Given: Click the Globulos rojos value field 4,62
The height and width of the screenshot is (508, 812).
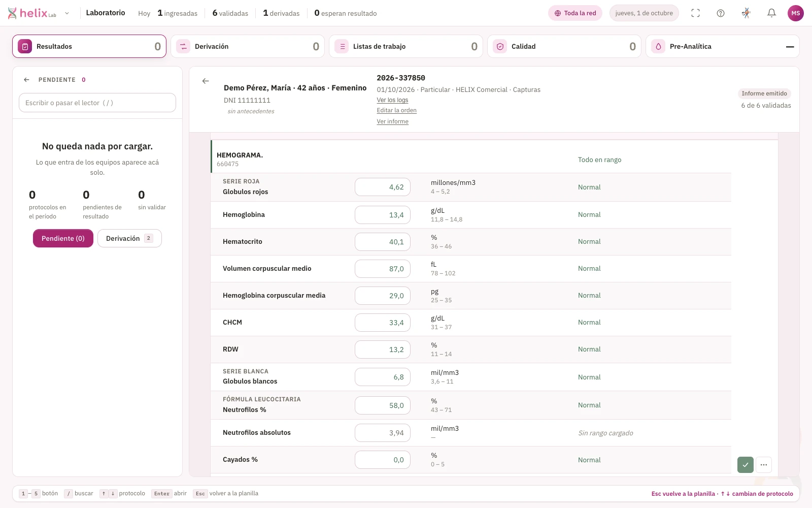Looking at the screenshot, I should point(383,187).
